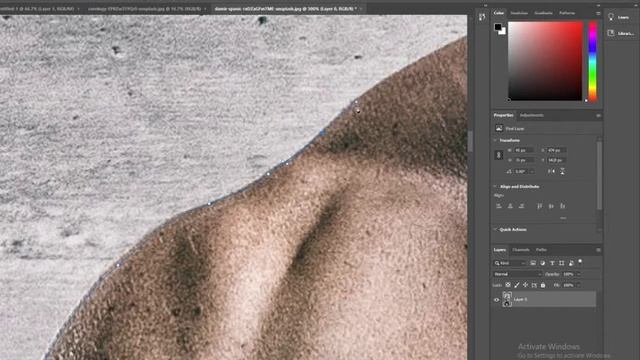Screen dimensions: 640x360
Task: Switch to the Swatches tab
Action: 519,13
